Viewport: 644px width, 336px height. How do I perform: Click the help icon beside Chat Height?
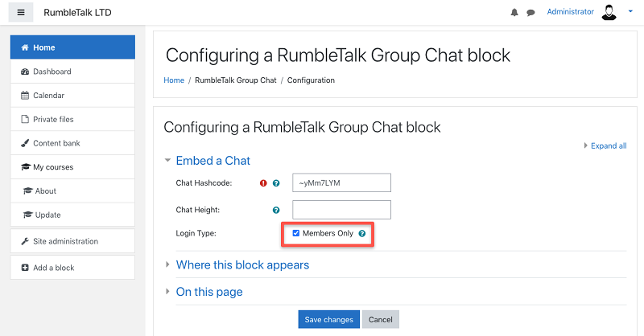point(276,211)
